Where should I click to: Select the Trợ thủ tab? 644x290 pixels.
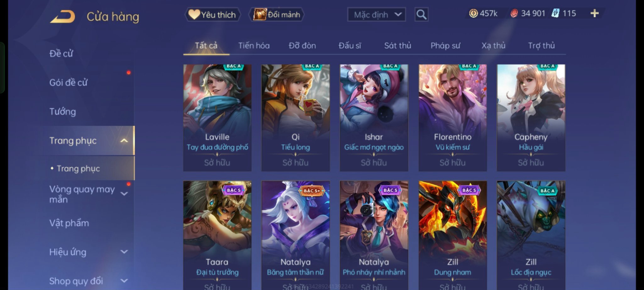[x=541, y=46]
